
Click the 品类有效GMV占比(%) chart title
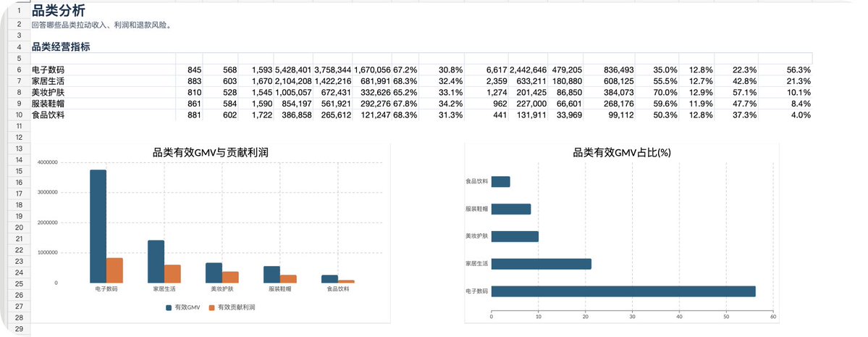point(622,153)
